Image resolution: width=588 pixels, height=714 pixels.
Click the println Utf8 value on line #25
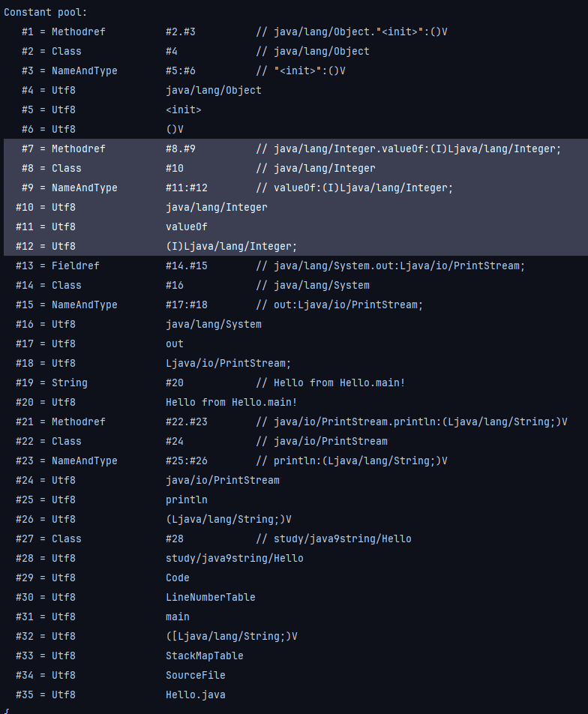coord(186,499)
